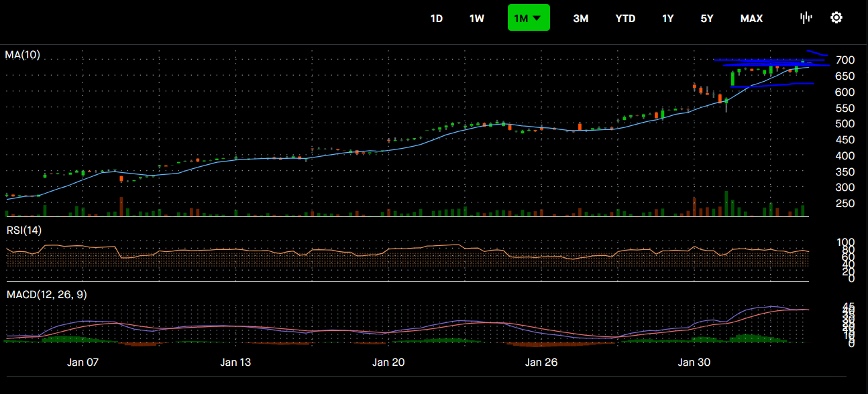Show the MAX time range
This screenshot has height=394, width=868.
tap(751, 19)
